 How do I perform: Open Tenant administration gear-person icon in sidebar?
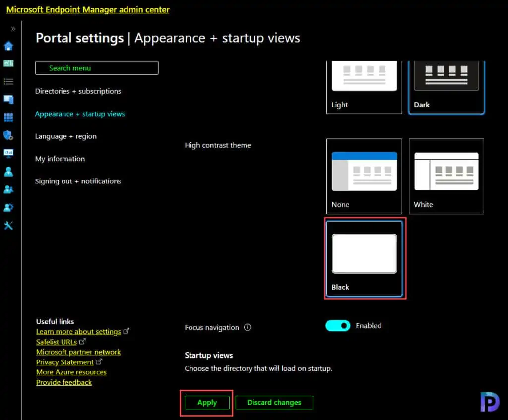[x=8, y=207]
